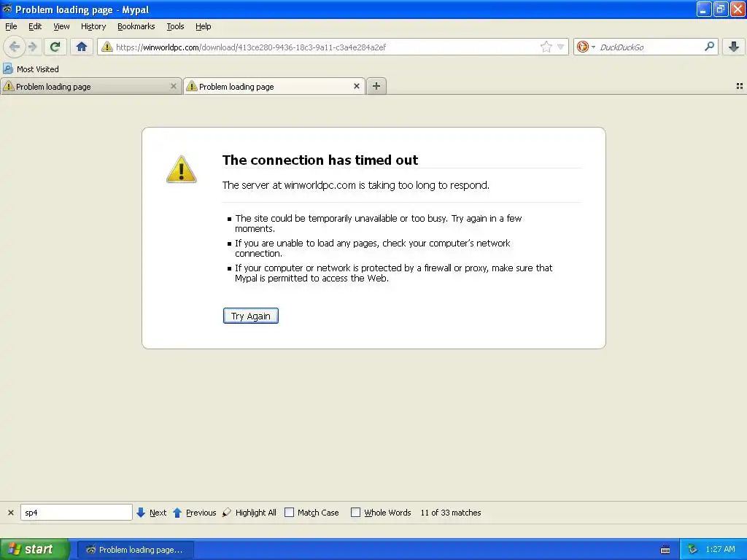
Task: Click the warning site identity icon in the URL bar
Action: pos(107,47)
